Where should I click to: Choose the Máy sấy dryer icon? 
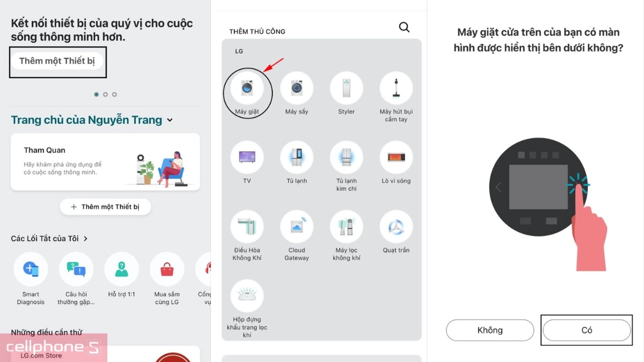pyautogui.click(x=297, y=88)
